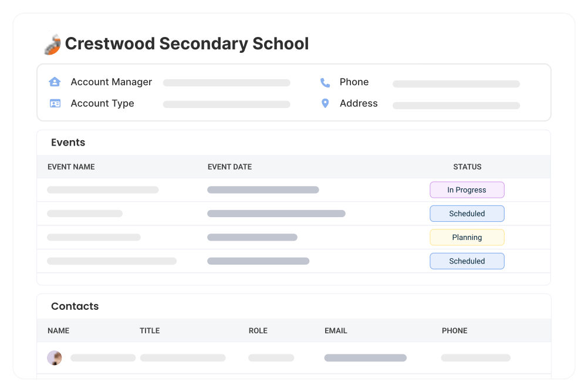Click the Crestwood Secondary School logo icon
This screenshot has width=588, height=392.
(x=52, y=43)
